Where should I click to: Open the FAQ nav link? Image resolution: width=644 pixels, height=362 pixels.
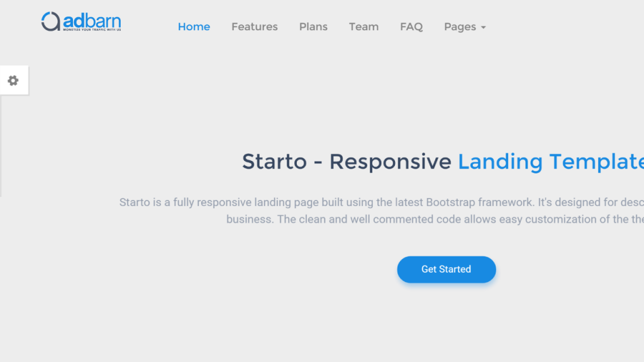(411, 26)
